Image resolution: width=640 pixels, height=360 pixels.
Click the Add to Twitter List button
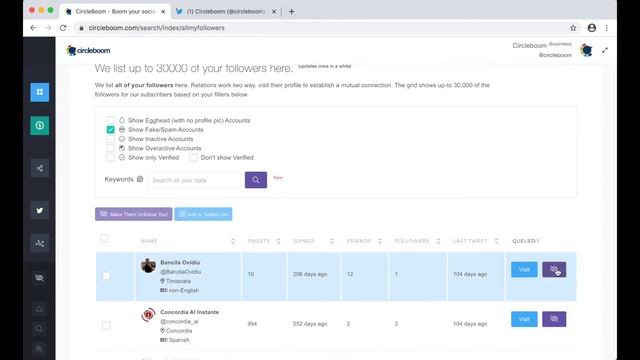(203, 214)
